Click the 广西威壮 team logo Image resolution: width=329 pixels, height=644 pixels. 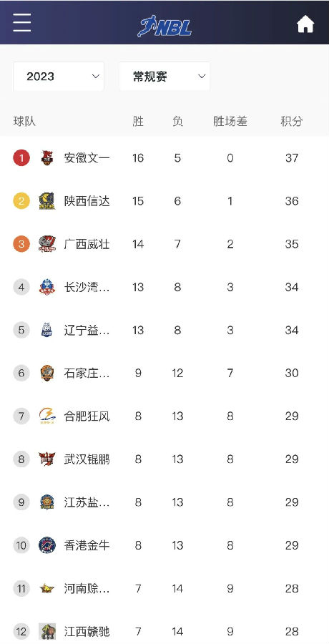[47, 244]
